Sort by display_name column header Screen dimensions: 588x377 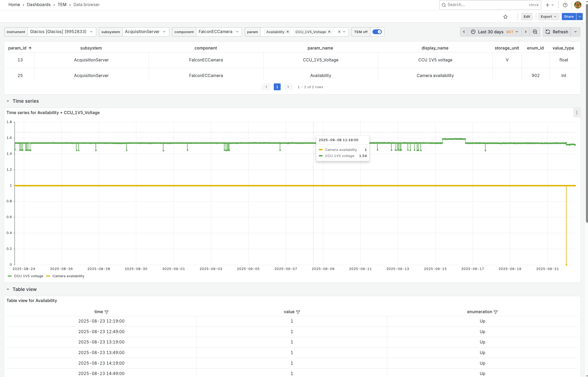[435, 48]
